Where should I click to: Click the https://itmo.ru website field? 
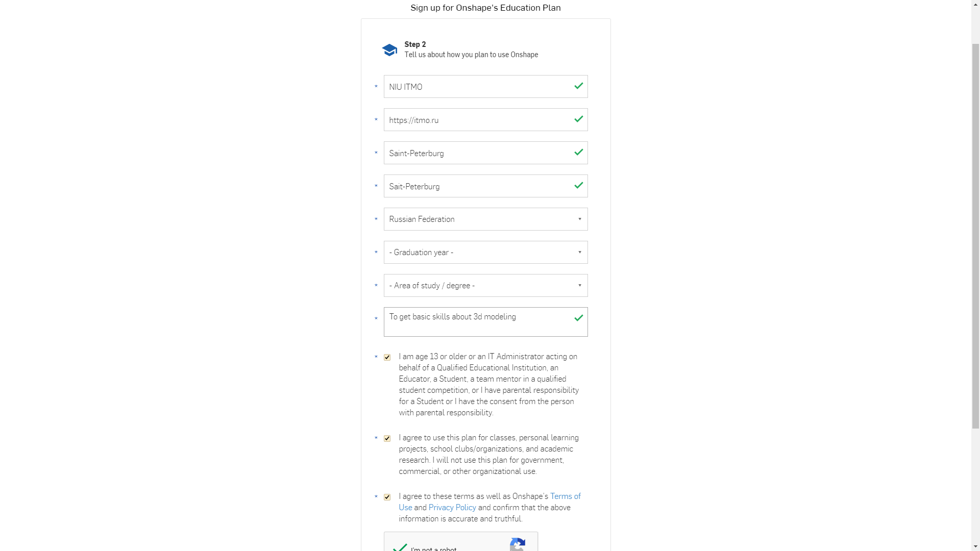(485, 119)
